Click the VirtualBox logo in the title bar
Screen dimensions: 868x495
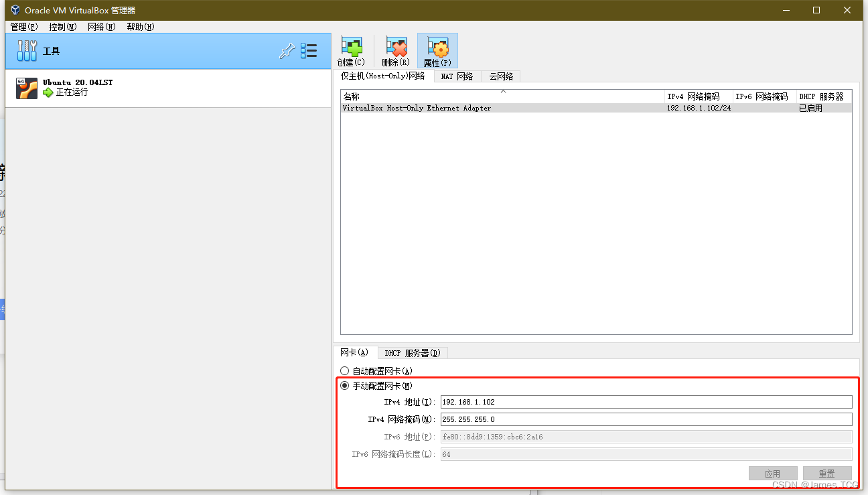point(14,10)
